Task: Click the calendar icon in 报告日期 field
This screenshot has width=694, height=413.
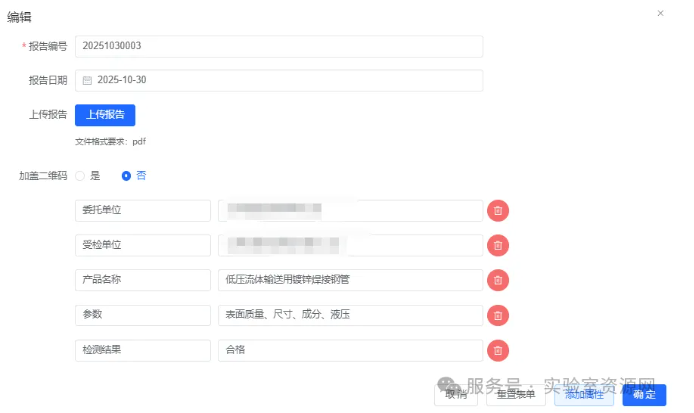Action: coord(87,80)
